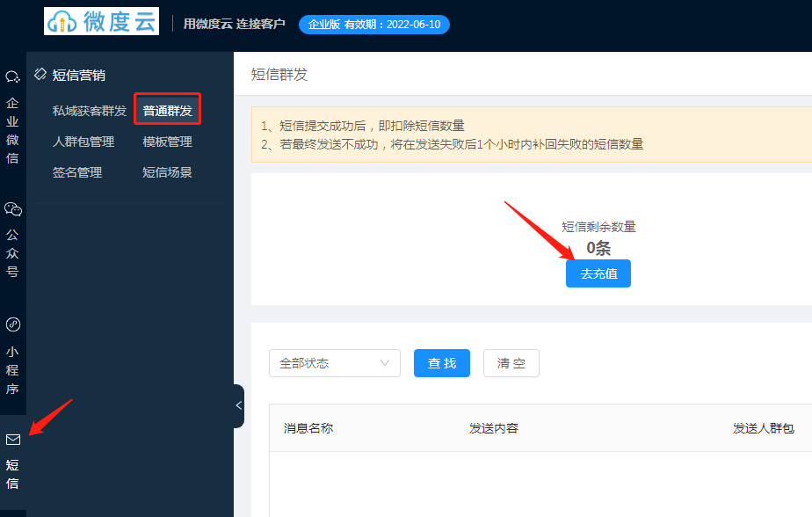
Task: Click the 清空 clear button
Action: 511,363
